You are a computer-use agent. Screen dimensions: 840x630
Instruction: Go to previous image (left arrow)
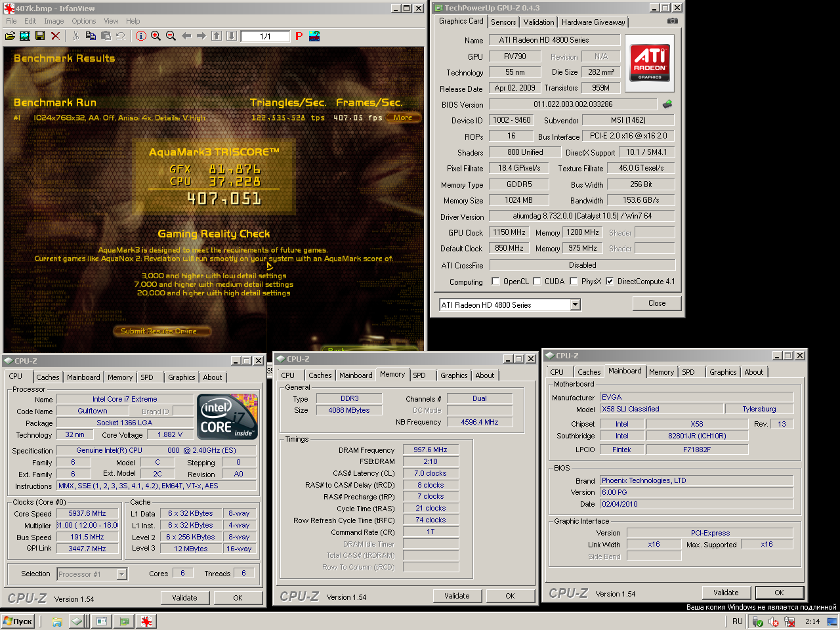point(186,36)
